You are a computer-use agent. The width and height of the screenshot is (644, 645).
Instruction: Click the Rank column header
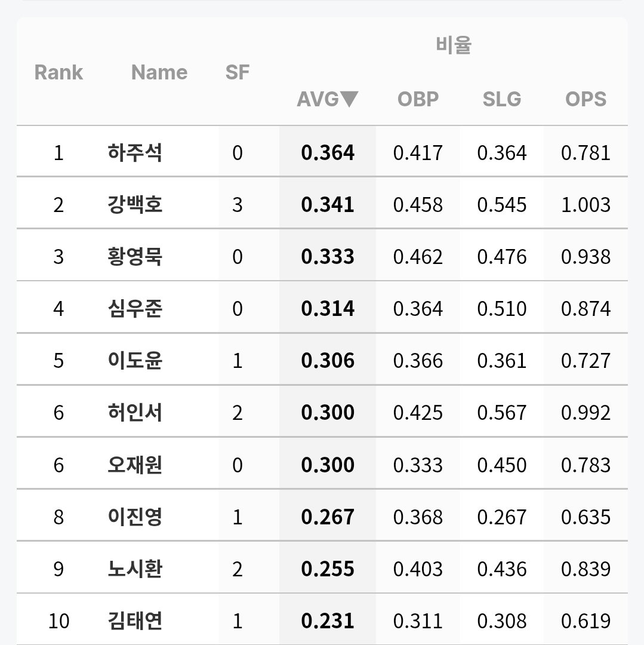pyautogui.click(x=58, y=72)
